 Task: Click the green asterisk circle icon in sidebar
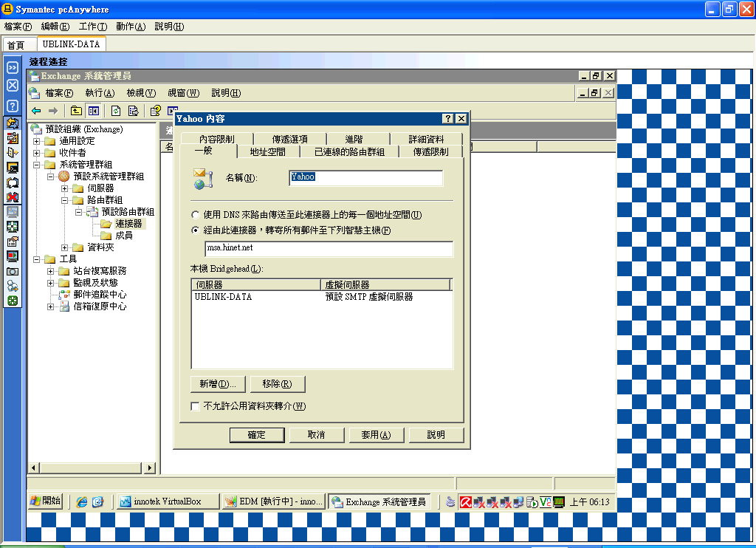click(x=13, y=301)
